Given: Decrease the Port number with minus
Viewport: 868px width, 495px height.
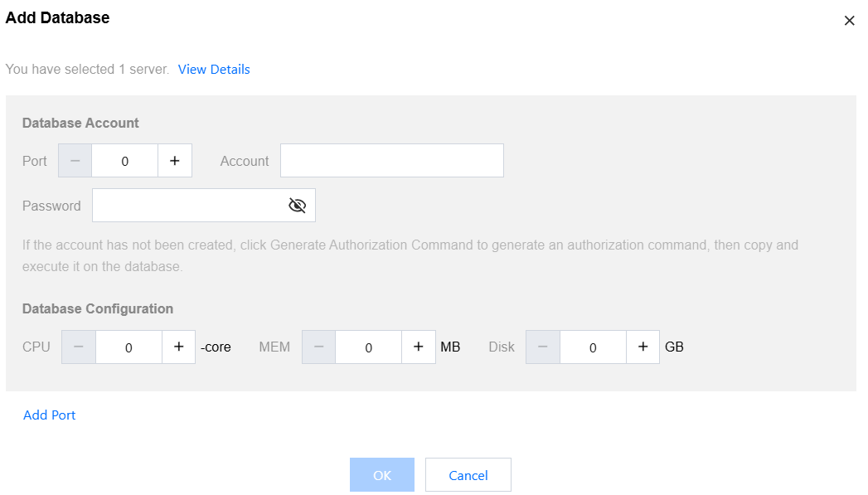Looking at the screenshot, I should click(x=75, y=161).
